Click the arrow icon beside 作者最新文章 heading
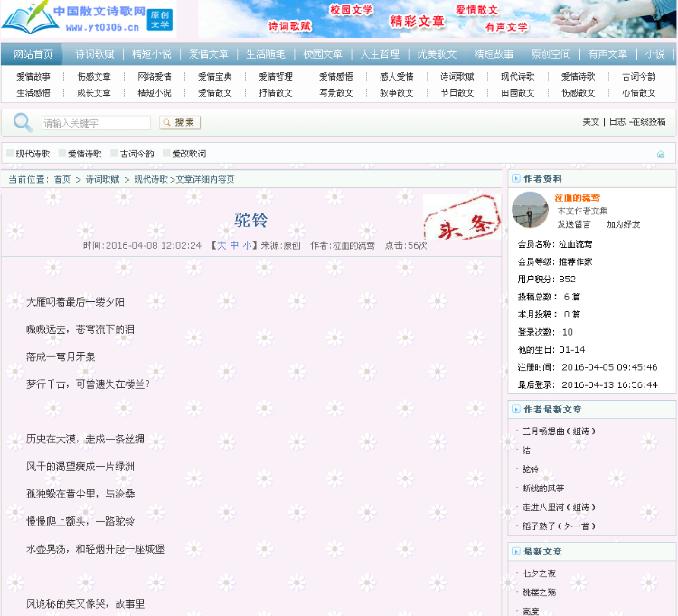This screenshot has width=678, height=616. tap(516, 409)
